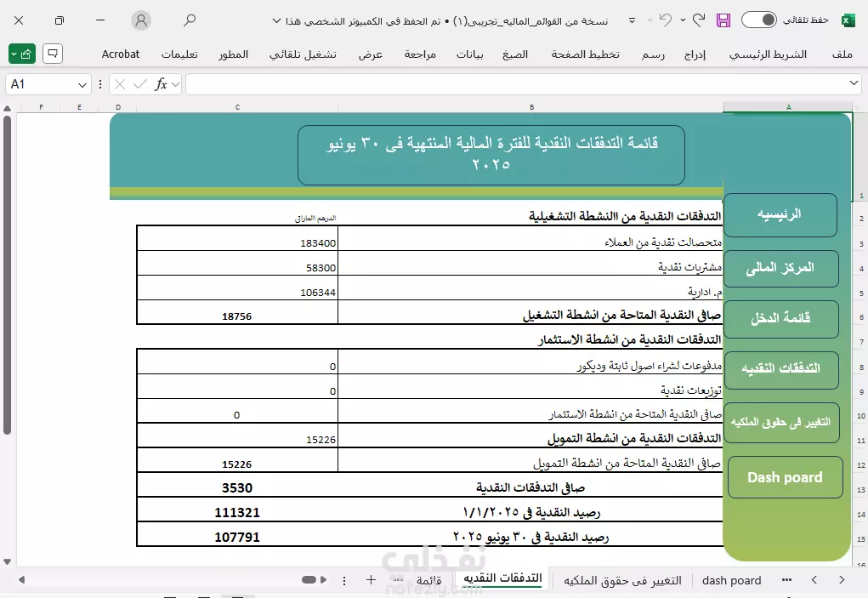Open the إدراج (Insert) tab
This screenshot has height=598, width=868.
click(x=695, y=54)
